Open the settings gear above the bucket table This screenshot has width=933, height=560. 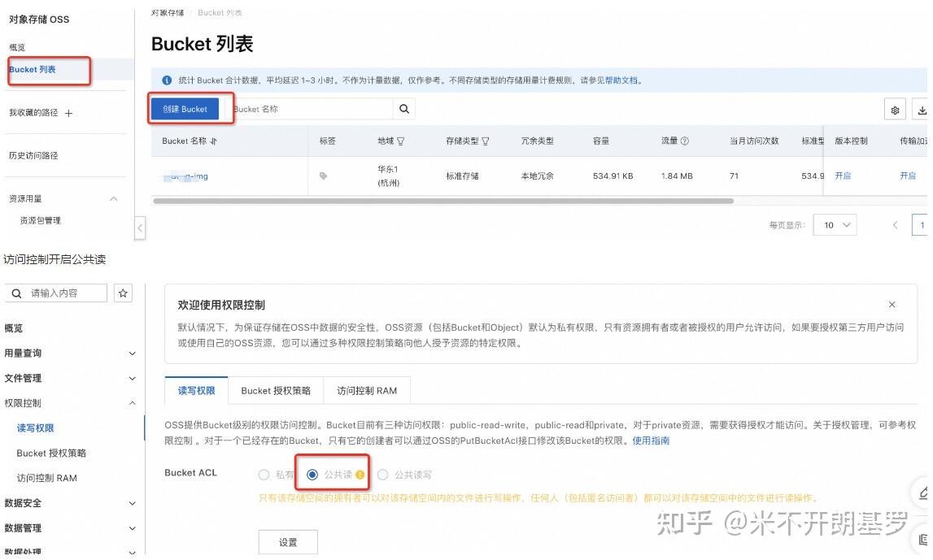click(895, 111)
